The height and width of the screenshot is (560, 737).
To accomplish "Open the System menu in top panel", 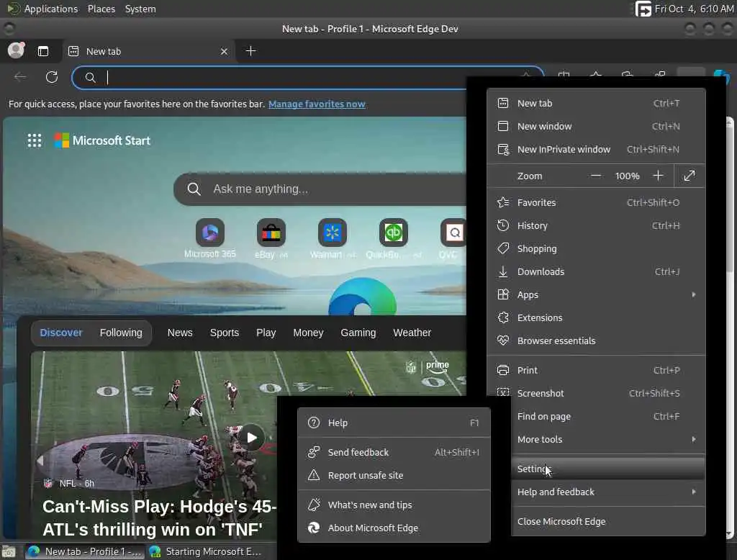I will pyautogui.click(x=140, y=9).
